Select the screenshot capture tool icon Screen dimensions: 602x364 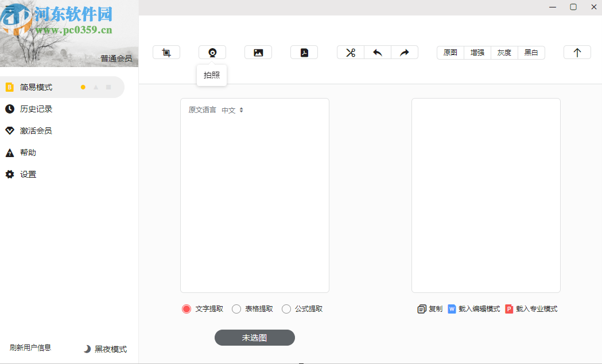click(166, 52)
